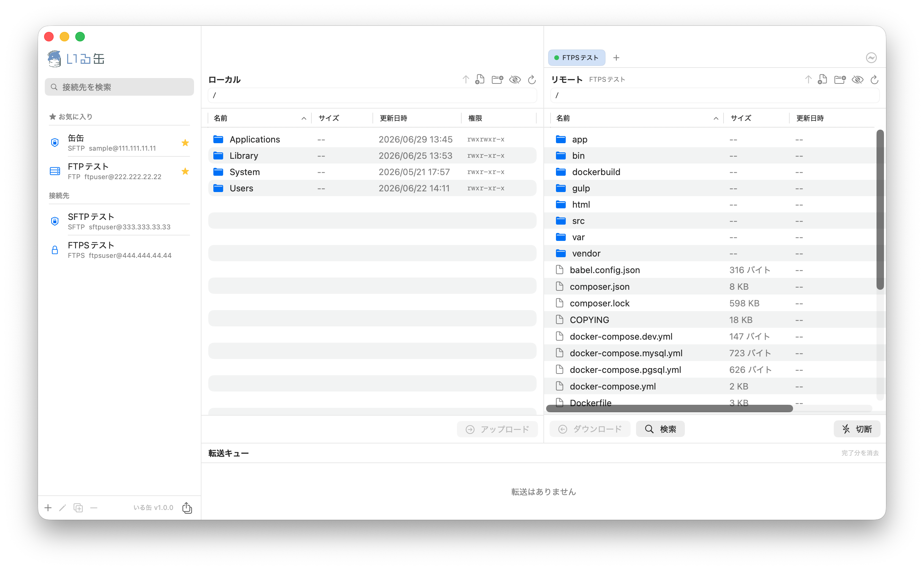The width and height of the screenshot is (924, 570).
Task: Add a new connection tab
Action: point(616,58)
